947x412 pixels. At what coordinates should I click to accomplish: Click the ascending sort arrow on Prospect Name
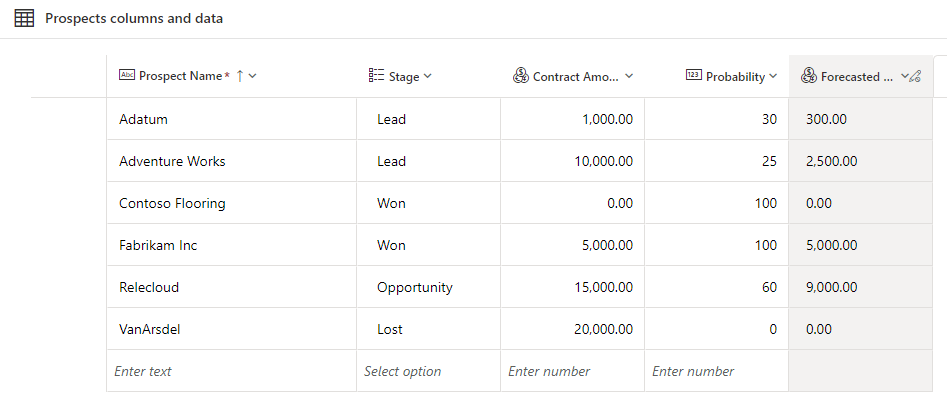(x=239, y=76)
